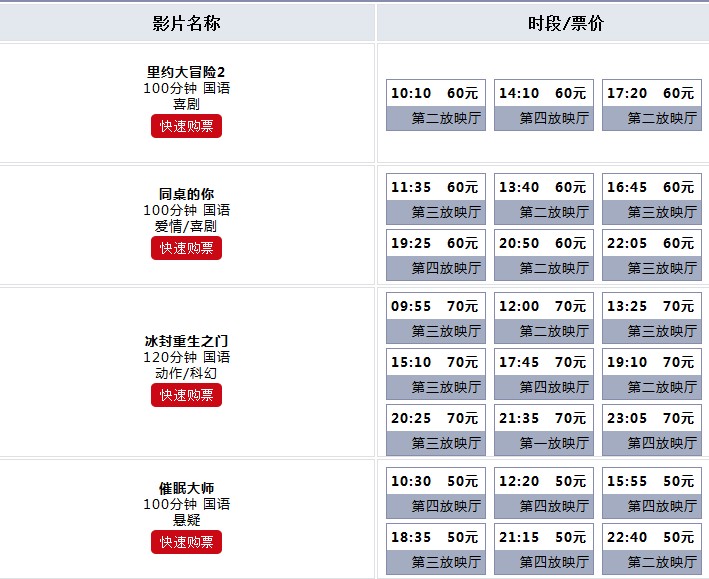Select the 22:40 50元 showtime
This screenshot has width=709, height=579.
pyautogui.click(x=652, y=549)
